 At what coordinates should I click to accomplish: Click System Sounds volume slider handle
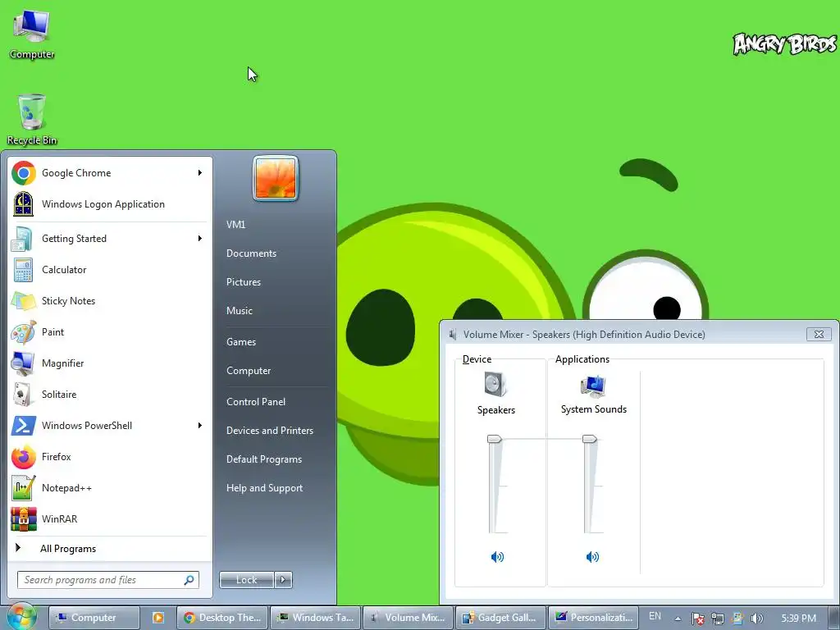pyautogui.click(x=589, y=440)
